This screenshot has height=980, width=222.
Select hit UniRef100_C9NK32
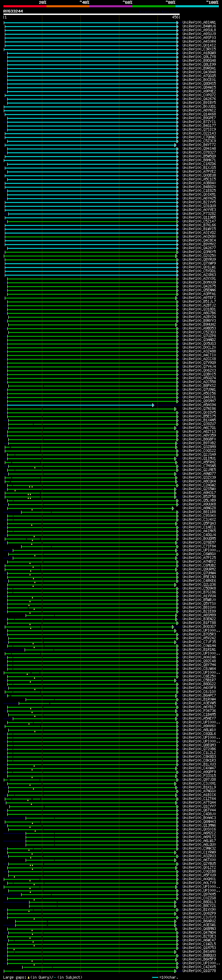(199, 849)
